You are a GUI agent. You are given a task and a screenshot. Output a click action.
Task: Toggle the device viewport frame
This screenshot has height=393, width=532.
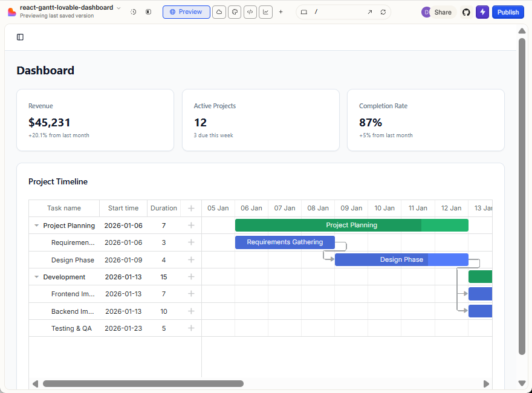pyautogui.click(x=304, y=11)
